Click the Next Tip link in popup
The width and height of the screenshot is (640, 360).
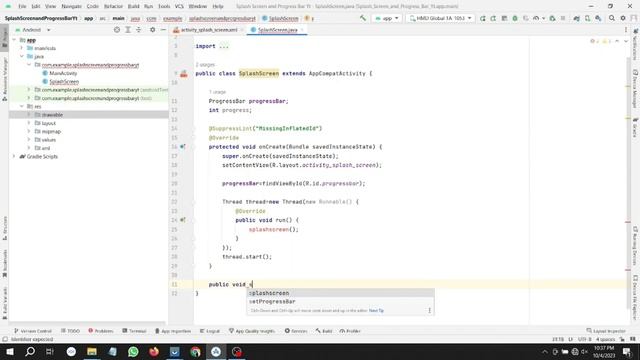pos(376,311)
